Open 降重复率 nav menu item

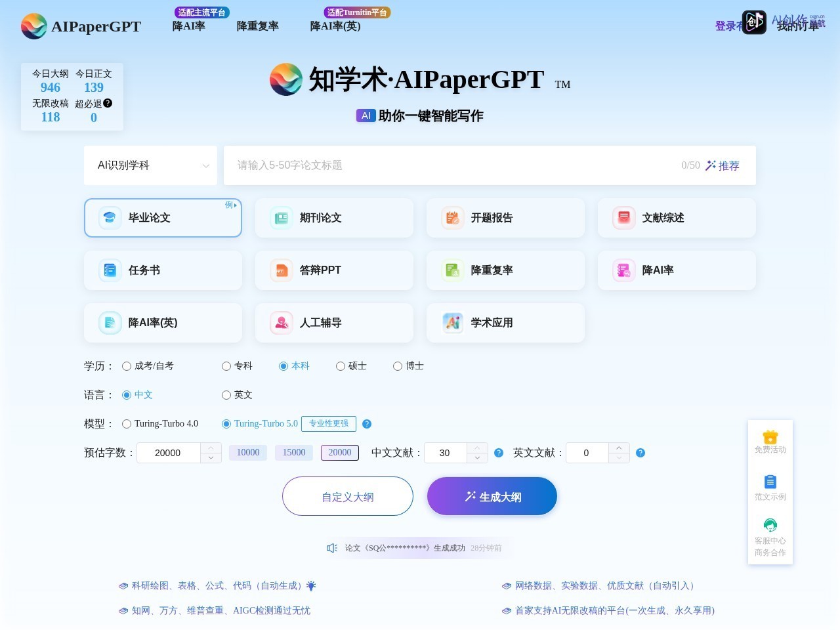258,26
